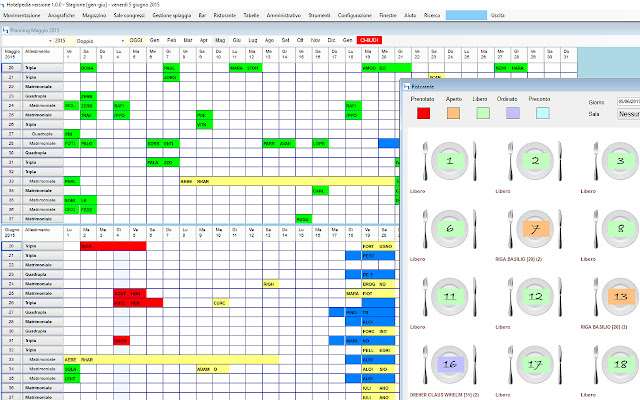Open the Magazzino menu
The height and width of the screenshot is (400, 640).
(94, 15)
